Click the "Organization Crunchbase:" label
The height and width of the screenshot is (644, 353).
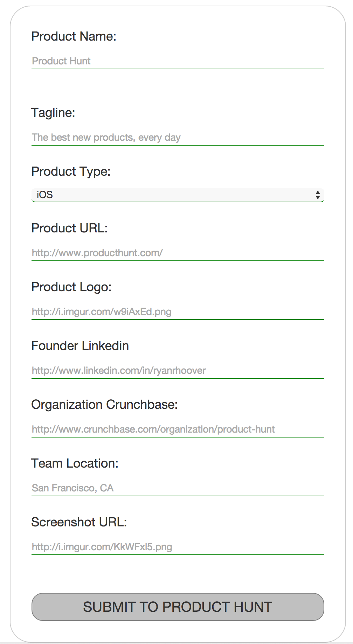(104, 405)
